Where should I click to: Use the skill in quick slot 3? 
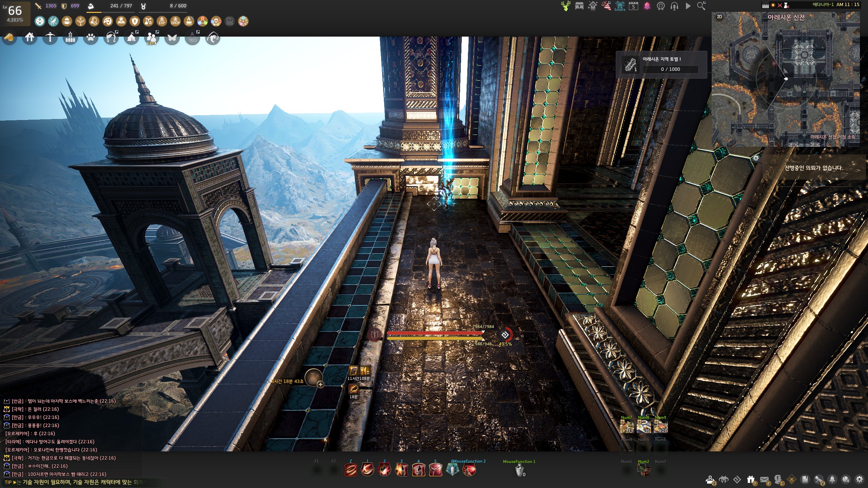pyautogui.click(x=401, y=470)
